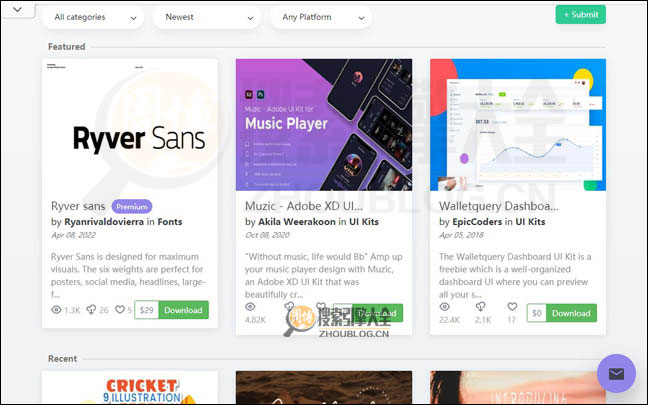The width and height of the screenshot is (648, 405).
Task: Click the $0 price tag on Walletquery
Action: [536, 313]
